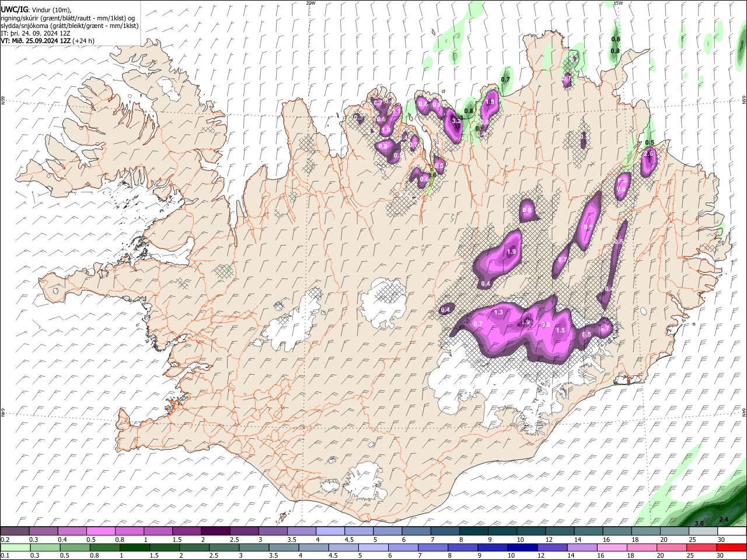Pick lower legend swatch between 3 and 3.5
Screen dimensions: 747x560
point(254,548)
